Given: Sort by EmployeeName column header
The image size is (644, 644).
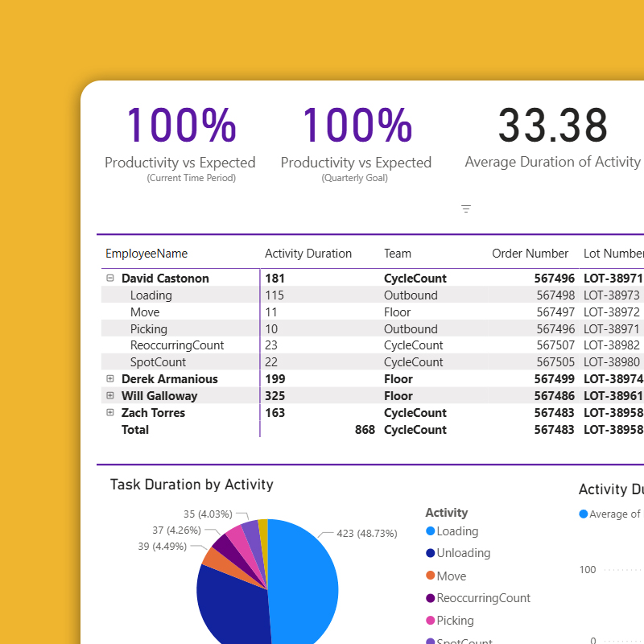Looking at the screenshot, I should tap(147, 254).
